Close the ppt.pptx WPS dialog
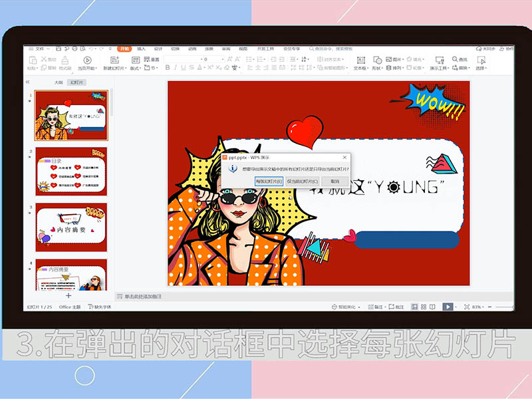Viewport: 532px width, 399px height. pos(344,158)
